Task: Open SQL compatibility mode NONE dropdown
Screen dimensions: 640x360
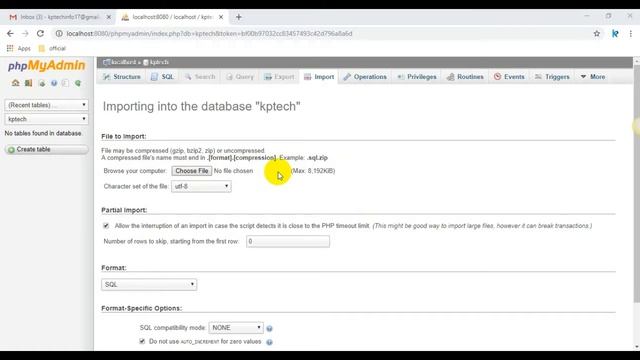Action: pyautogui.click(x=236, y=327)
